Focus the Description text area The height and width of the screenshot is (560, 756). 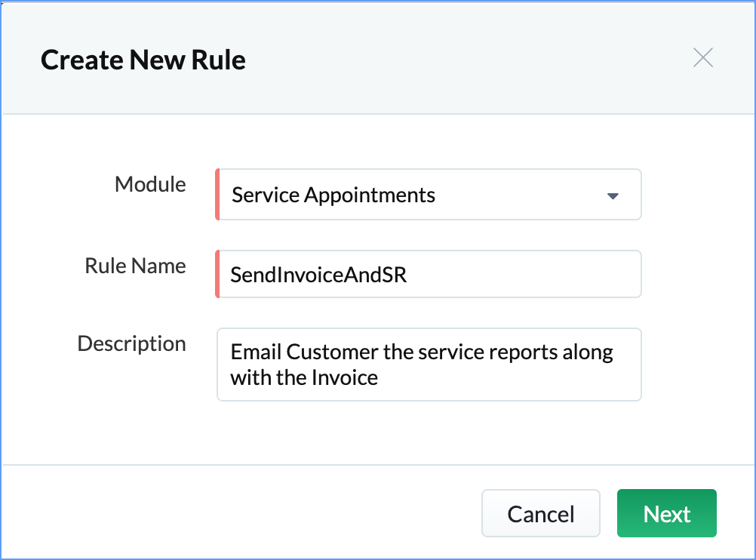429,364
